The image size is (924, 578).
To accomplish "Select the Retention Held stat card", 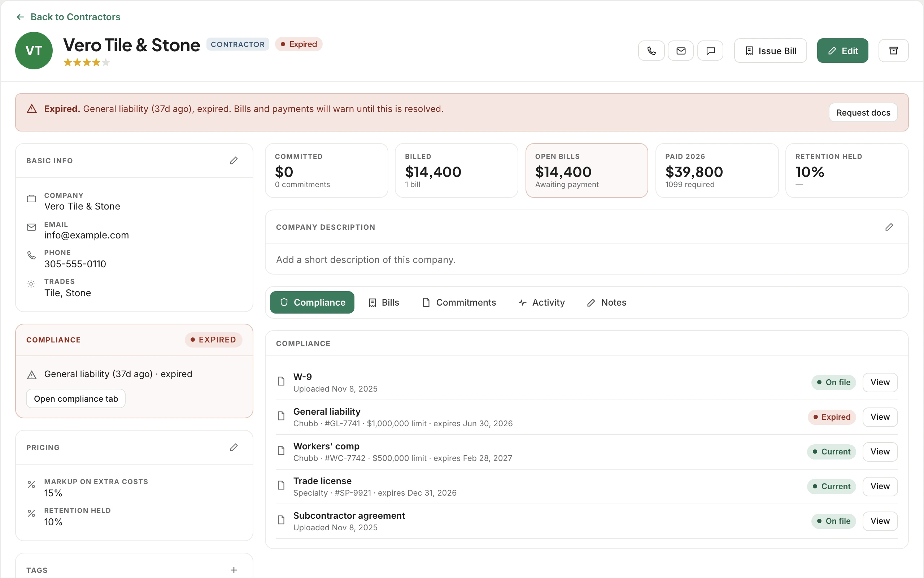I will pyautogui.click(x=847, y=171).
